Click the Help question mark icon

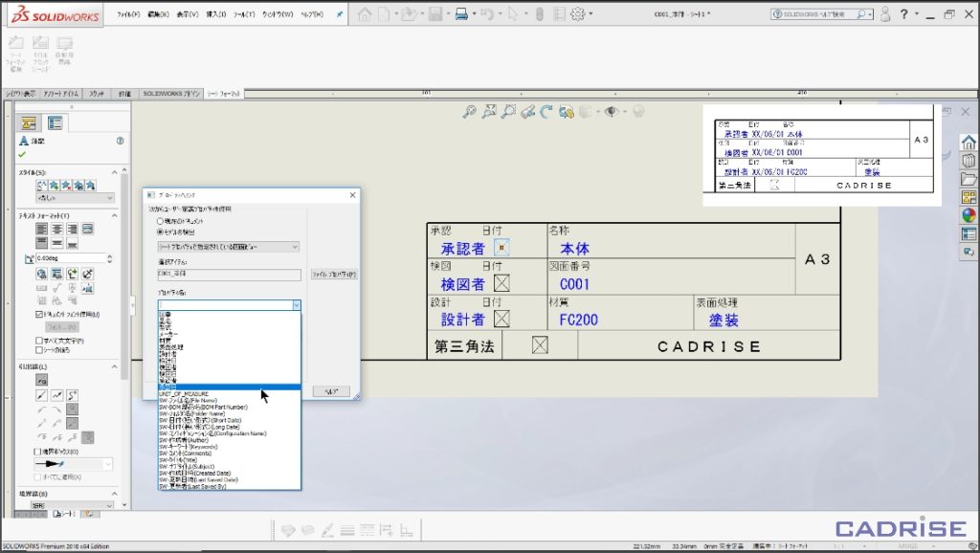[903, 15]
